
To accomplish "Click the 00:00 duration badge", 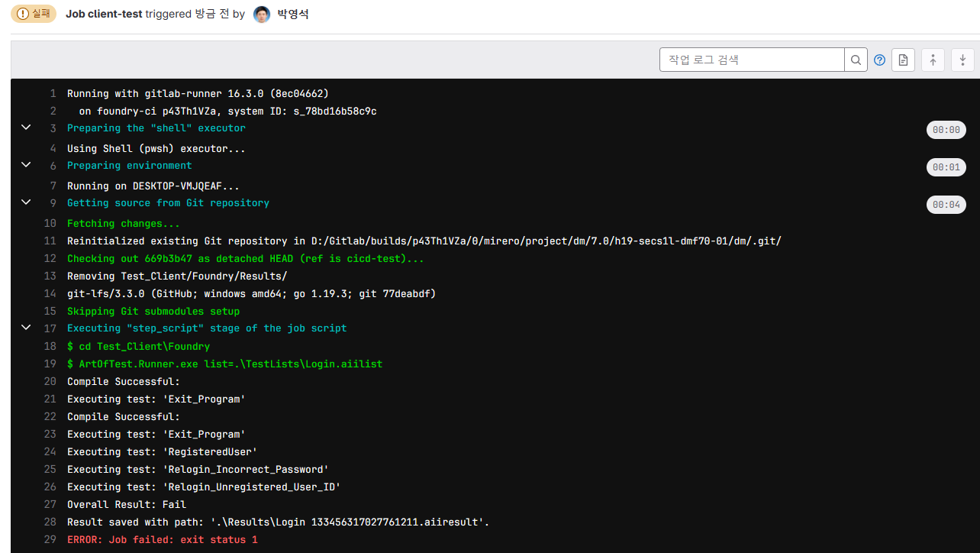I will [946, 130].
